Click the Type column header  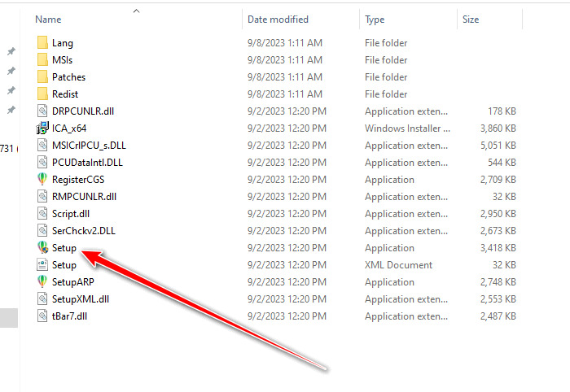pos(375,19)
